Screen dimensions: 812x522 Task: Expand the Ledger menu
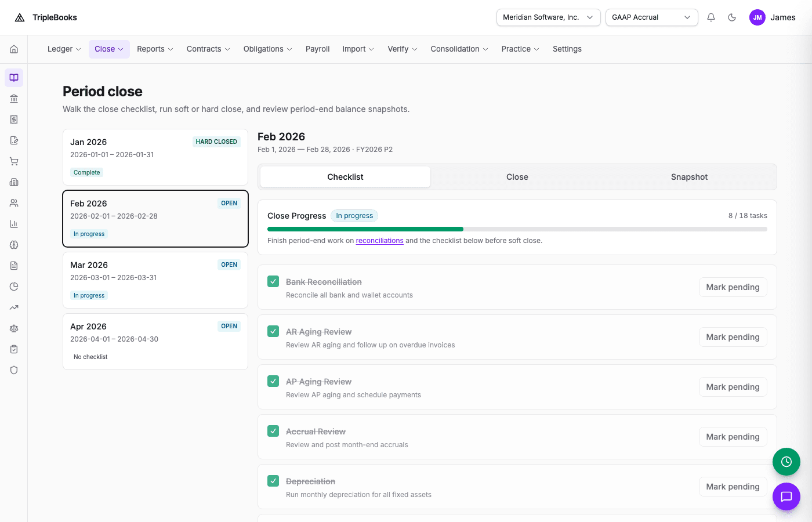pyautogui.click(x=64, y=49)
